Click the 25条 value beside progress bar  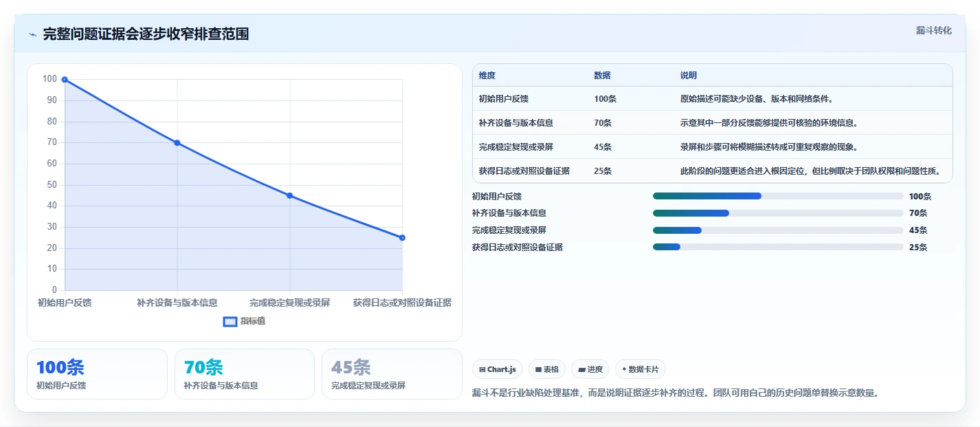tap(918, 247)
